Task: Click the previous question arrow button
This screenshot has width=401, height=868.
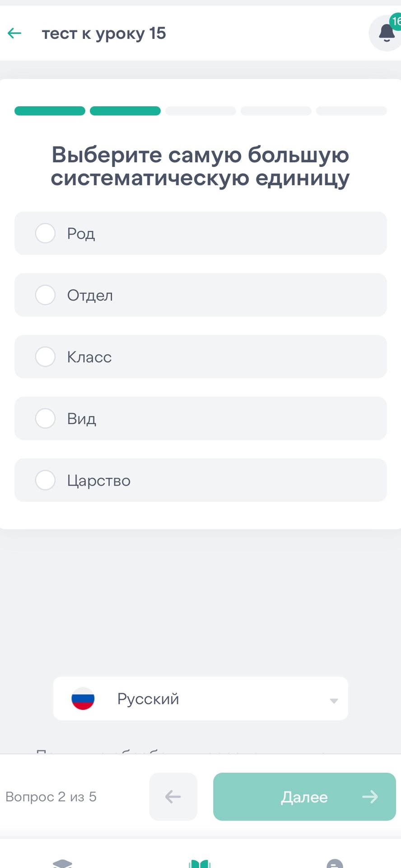Action: (x=173, y=797)
